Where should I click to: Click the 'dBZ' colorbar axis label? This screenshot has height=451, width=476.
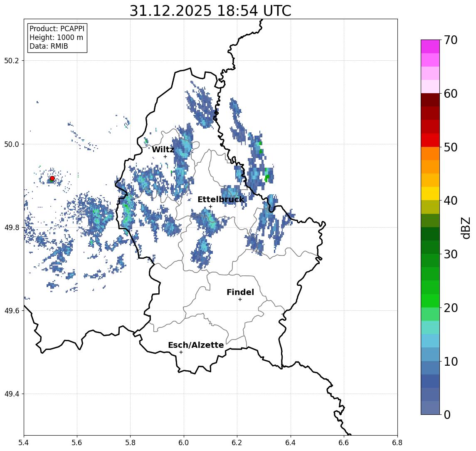coord(465,228)
